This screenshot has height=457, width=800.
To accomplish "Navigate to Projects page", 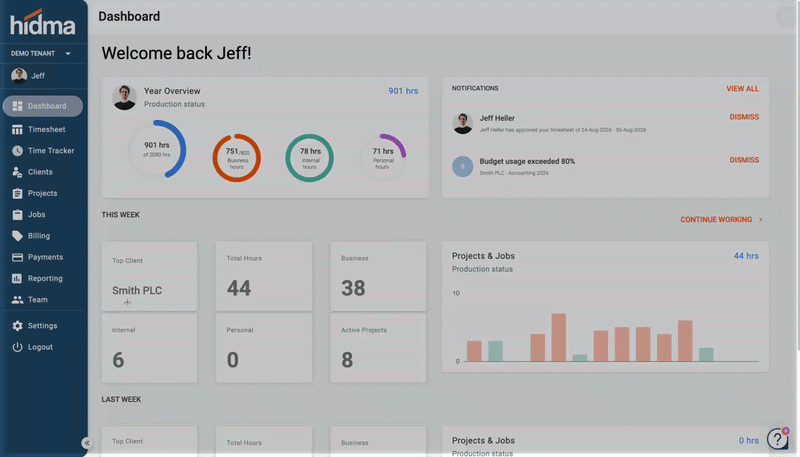I will click(43, 193).
